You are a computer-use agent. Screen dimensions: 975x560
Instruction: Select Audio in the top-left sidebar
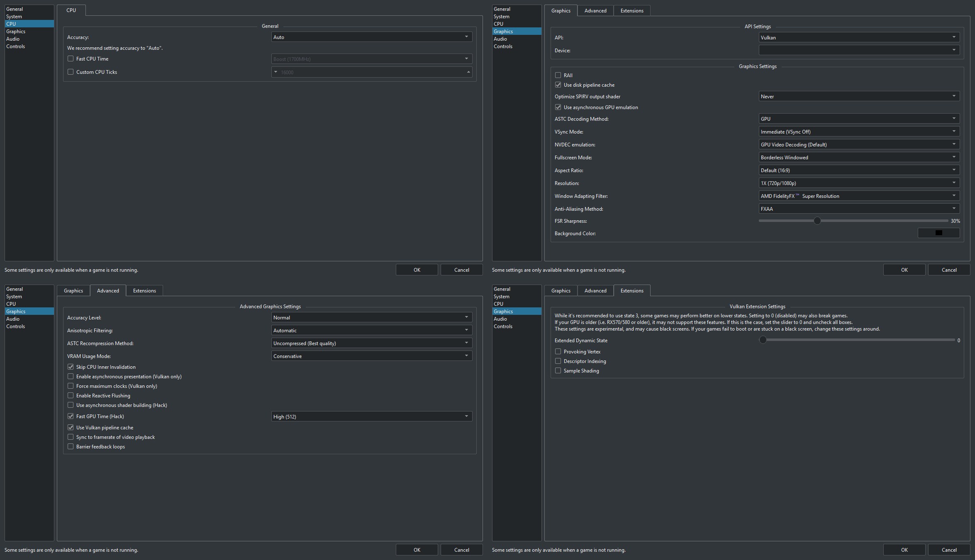[x=13, y=39]
